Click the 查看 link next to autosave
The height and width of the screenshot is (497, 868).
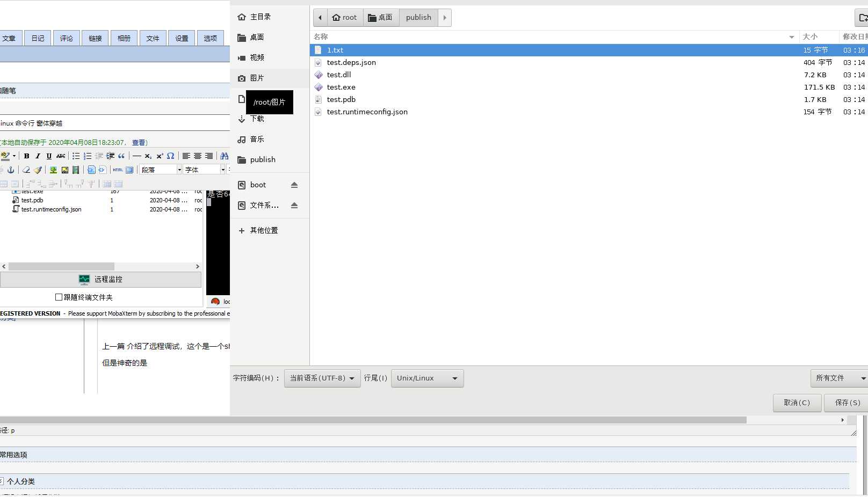(139, 143)
